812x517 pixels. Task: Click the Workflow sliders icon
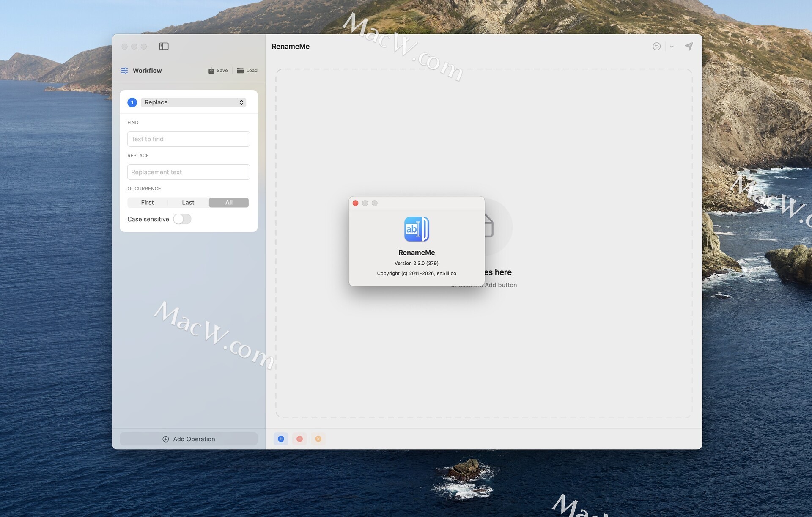click(x=124, y=71)
